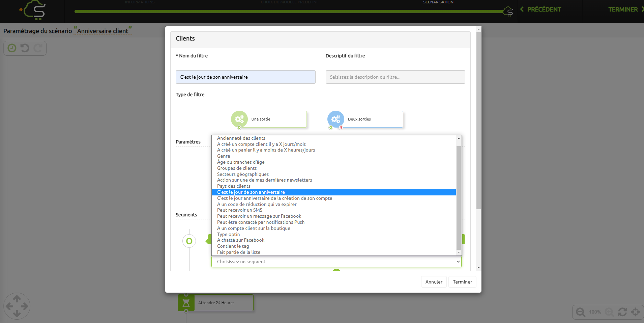Open the CHOIX DU MODÈLE PRÉDÉFINI step
Screen dimensions: 644x323
pyautogui.click(x=289, y=2)
